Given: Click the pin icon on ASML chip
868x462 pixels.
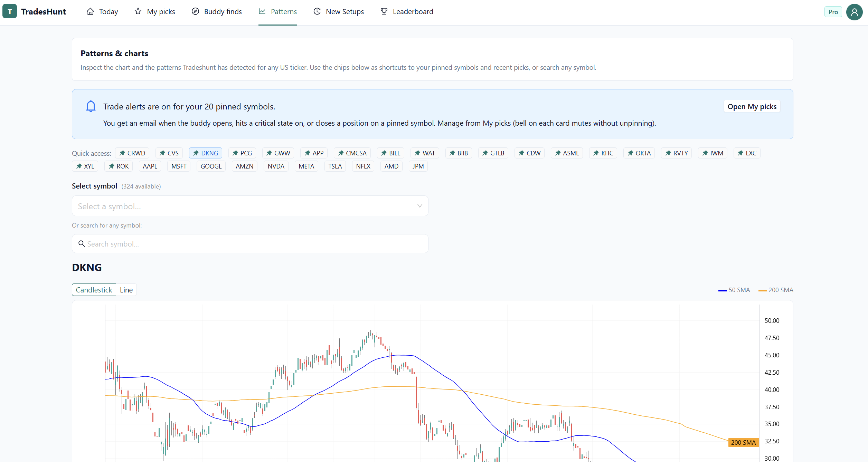Looking at the screenshot, I should (x=558, y=153).
